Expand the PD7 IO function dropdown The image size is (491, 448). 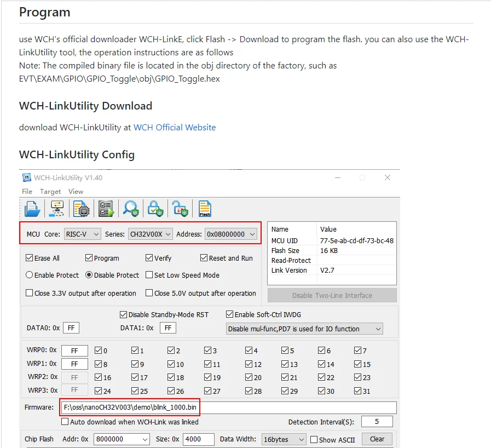[304, 329]
